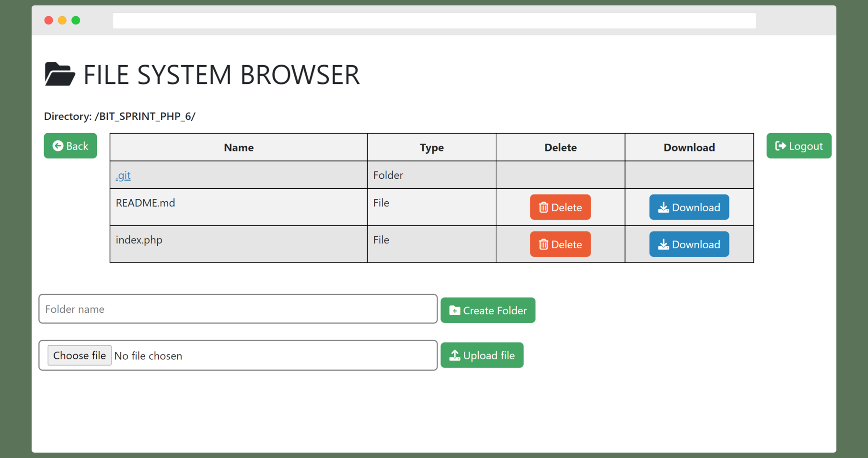Go back using the Back arrow button
This screenshot has height=458, width=868.
tap(70, 146)
